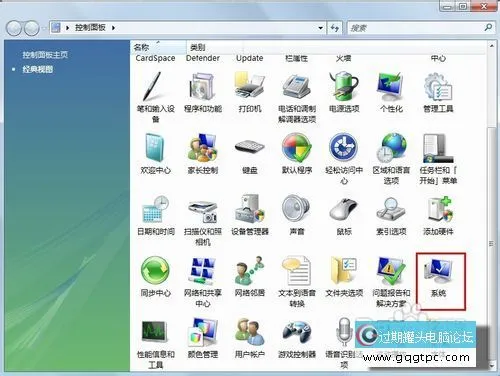
Task: Open 网络邻居 network neighbors icon
Action: click(x=250, y=271)
